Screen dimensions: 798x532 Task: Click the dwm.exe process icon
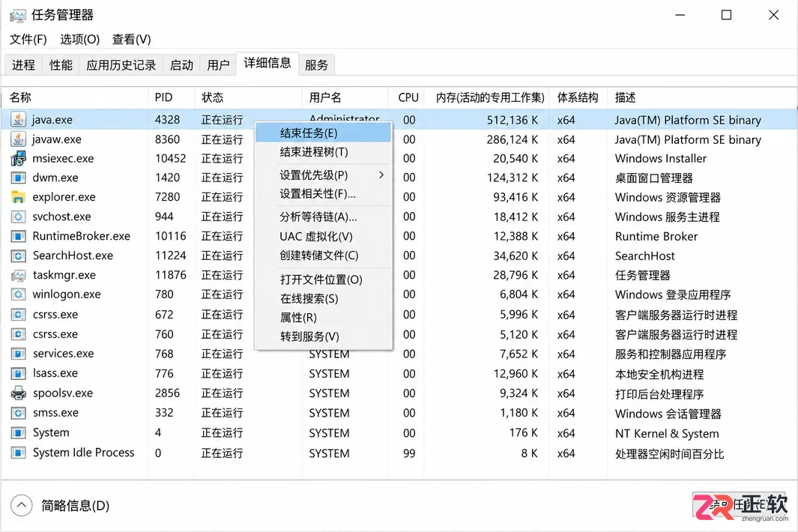(x=18, y=178)
